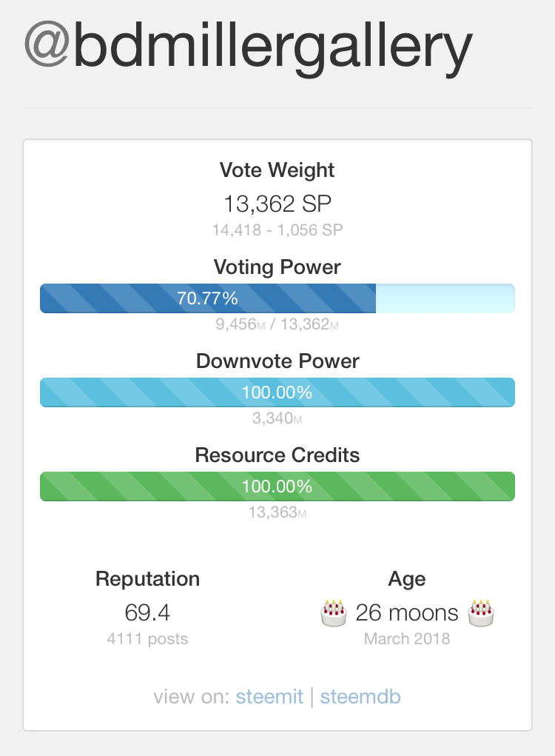Open the steemdb profile link
Image resolution: width=555 pixels, height=756 pixels.
point(360,697)
